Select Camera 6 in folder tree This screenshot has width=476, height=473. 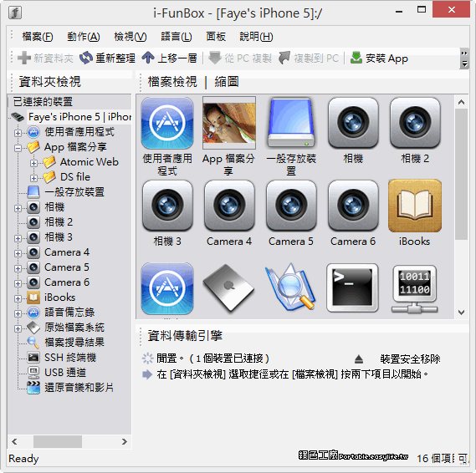(x=67, y=282)
